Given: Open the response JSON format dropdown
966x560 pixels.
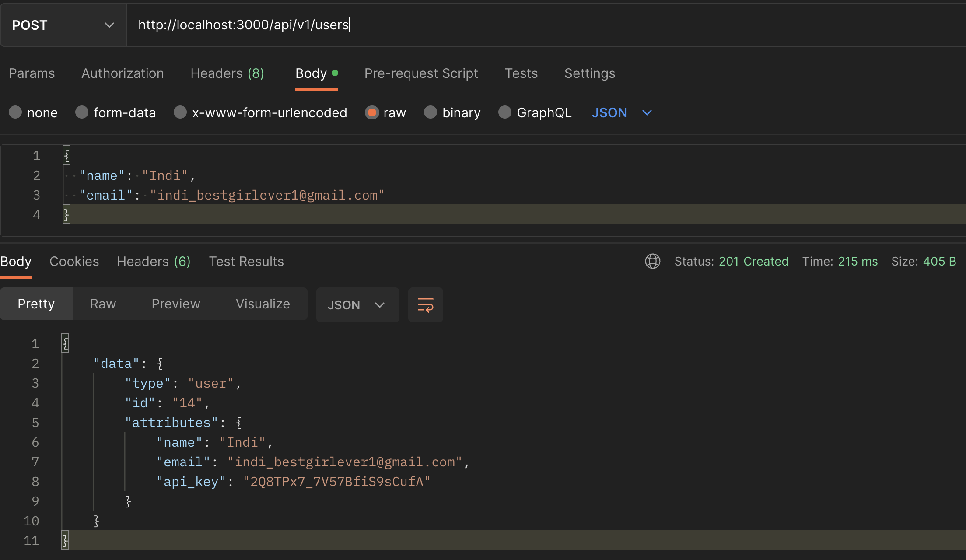Looking at the screenshot, I should pyautogui.click(x=357, y=305).
